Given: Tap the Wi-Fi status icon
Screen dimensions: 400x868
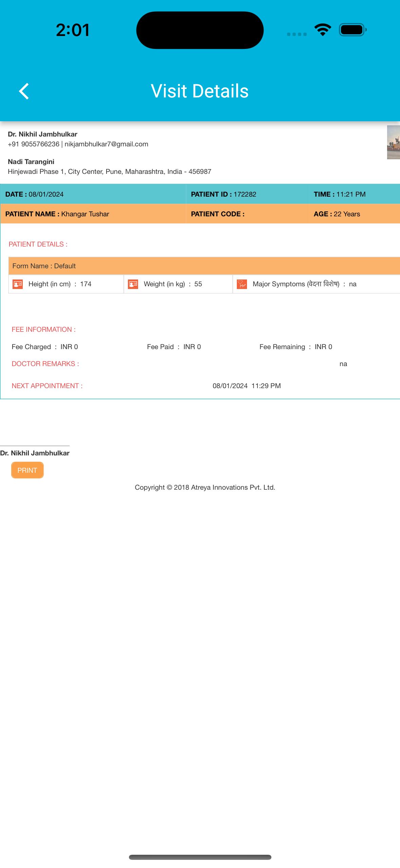Looking at the screenshot, I should click(x=323, y=30).
